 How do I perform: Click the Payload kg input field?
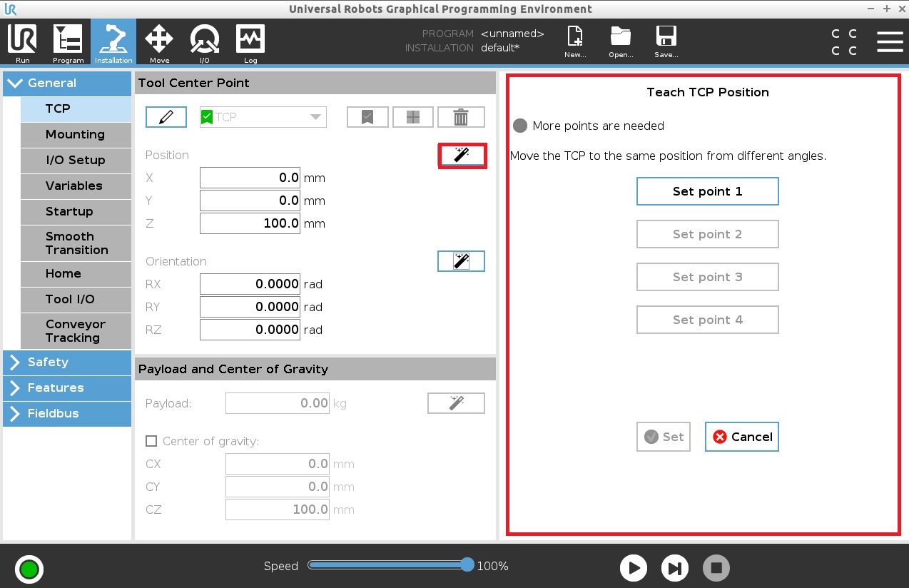(x=278, y=403)
